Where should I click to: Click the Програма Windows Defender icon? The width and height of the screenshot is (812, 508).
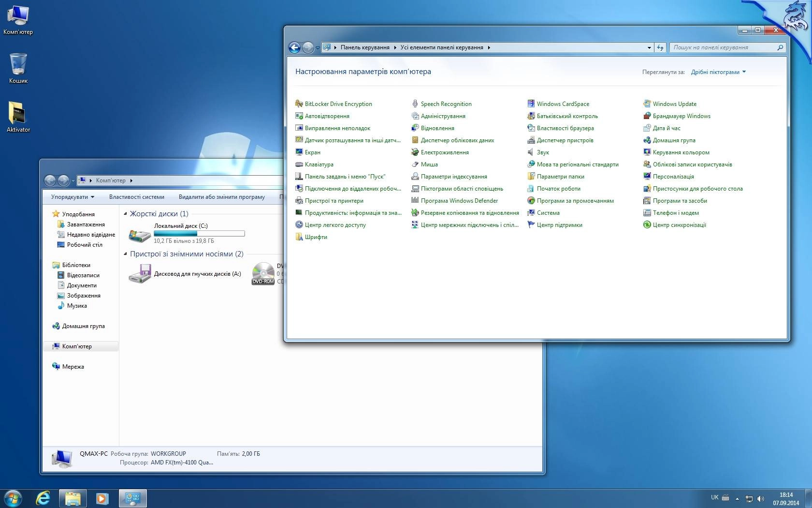(x=415, y=200)
